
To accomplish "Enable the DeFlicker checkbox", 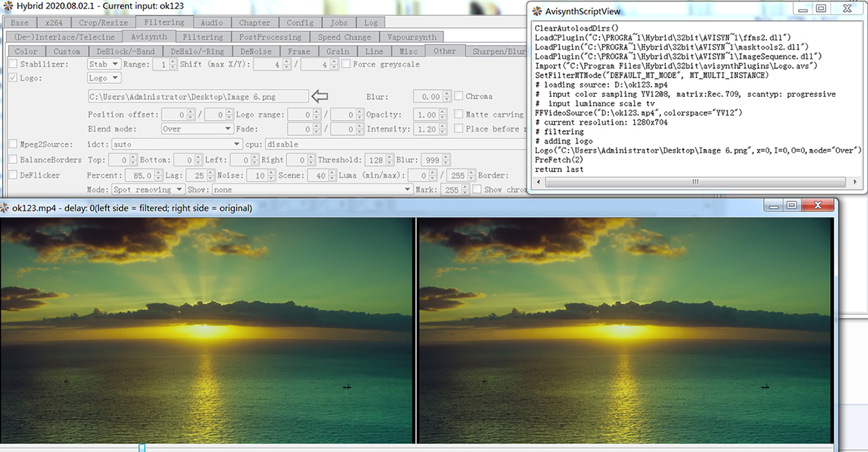I will tap(13, 176).
